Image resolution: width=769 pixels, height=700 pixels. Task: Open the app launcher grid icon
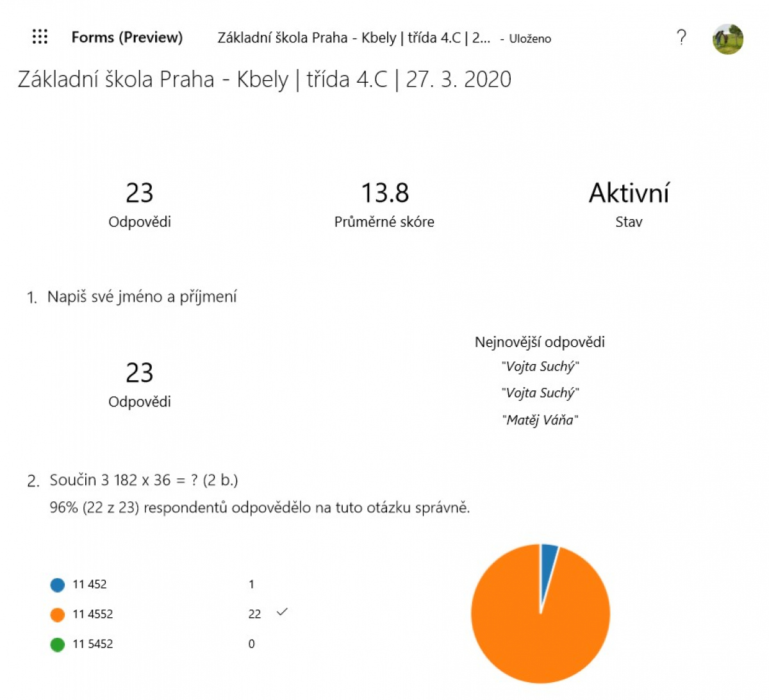click(x=40, y=37)
